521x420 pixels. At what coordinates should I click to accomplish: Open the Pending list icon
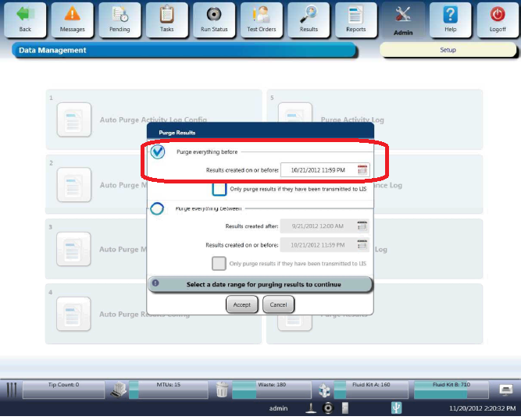pyautogui.click(x=120, y=15)
